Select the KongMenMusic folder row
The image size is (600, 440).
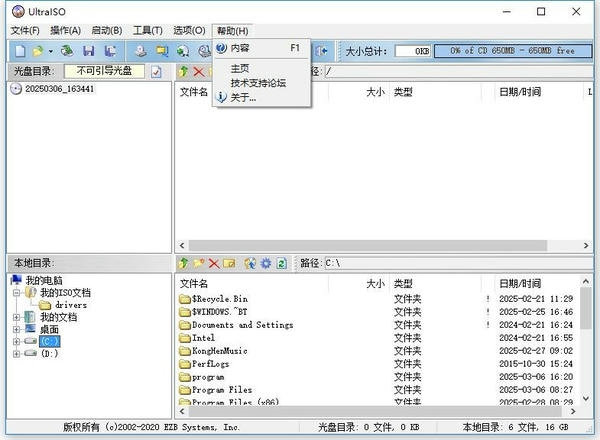[x=377, y=351]
